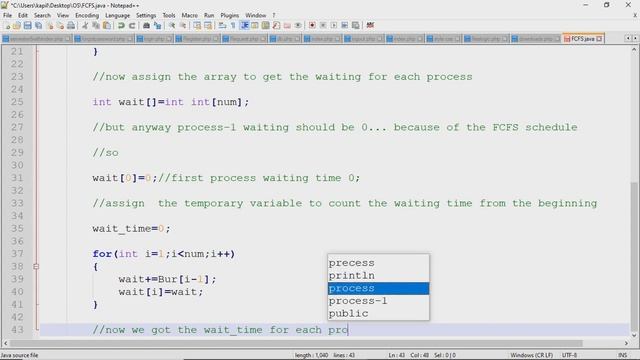
Task: Choose 'public' from autocomplete list
Action: tap(378, 313)
